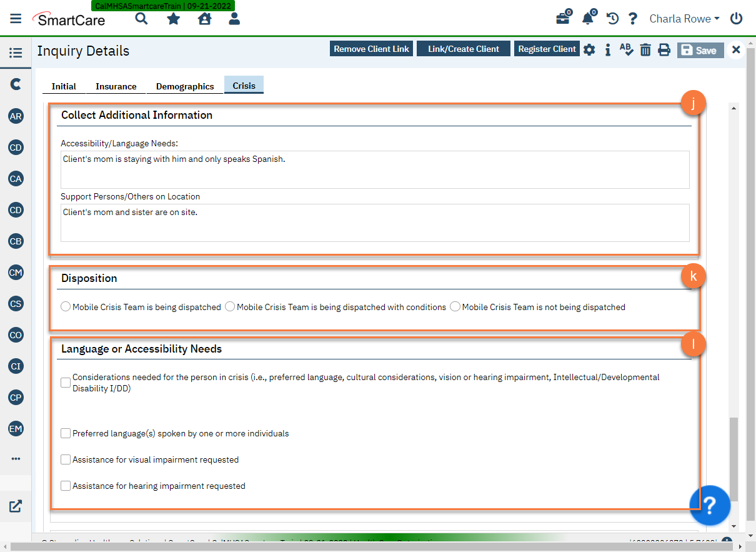Switch to the Demographics tab
Image resolution: width=756 pixels, height=552 pixels.
tap(184, 86)
